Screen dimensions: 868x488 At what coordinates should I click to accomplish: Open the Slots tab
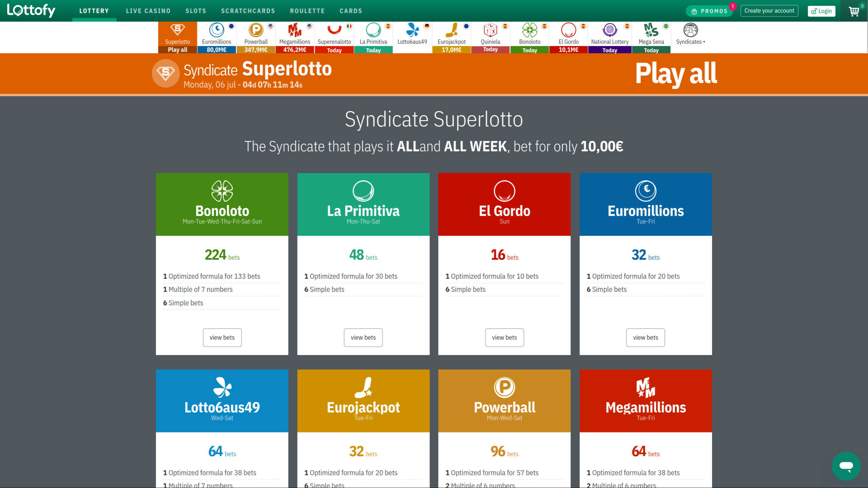196,11
